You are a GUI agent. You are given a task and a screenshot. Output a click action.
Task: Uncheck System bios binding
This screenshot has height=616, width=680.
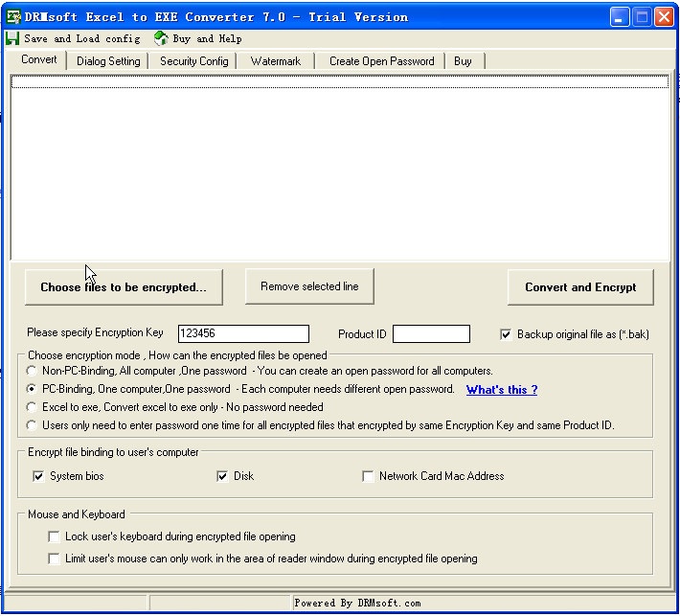pyautogui.click(x=38, y=476)
